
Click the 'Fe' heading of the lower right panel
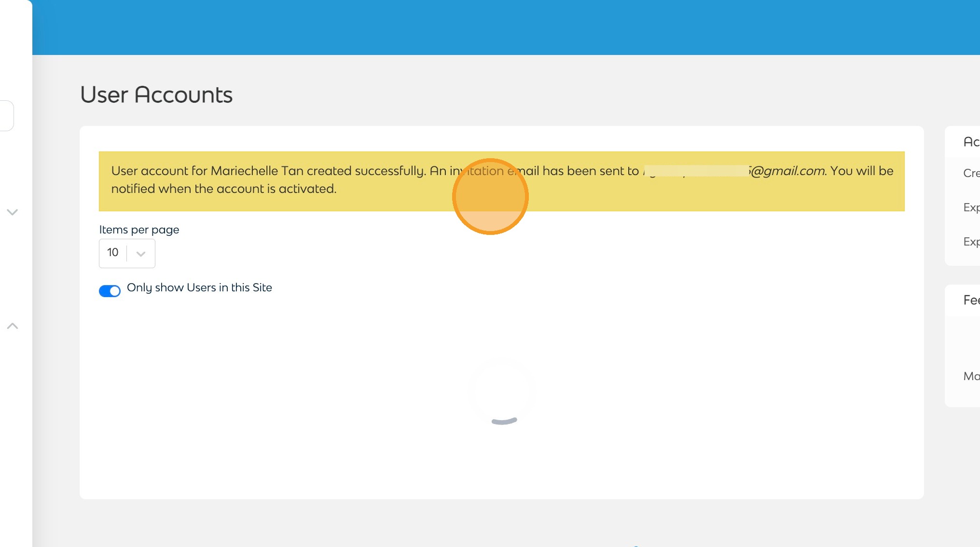971,300
